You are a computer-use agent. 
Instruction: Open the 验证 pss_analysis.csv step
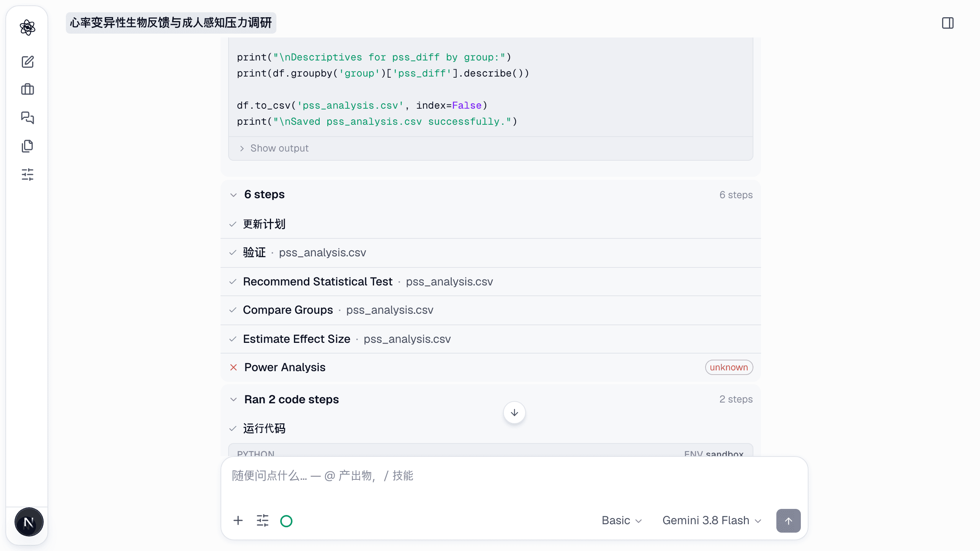(491, 253)
